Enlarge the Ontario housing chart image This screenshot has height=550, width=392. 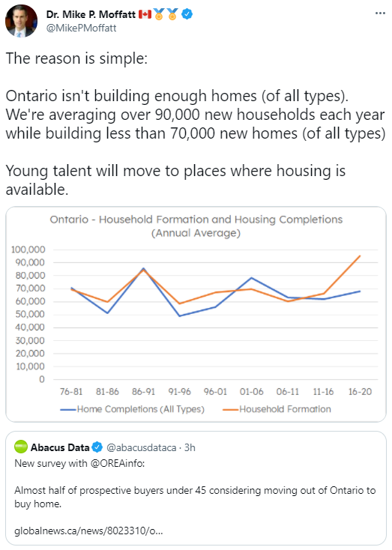(196, 314)
